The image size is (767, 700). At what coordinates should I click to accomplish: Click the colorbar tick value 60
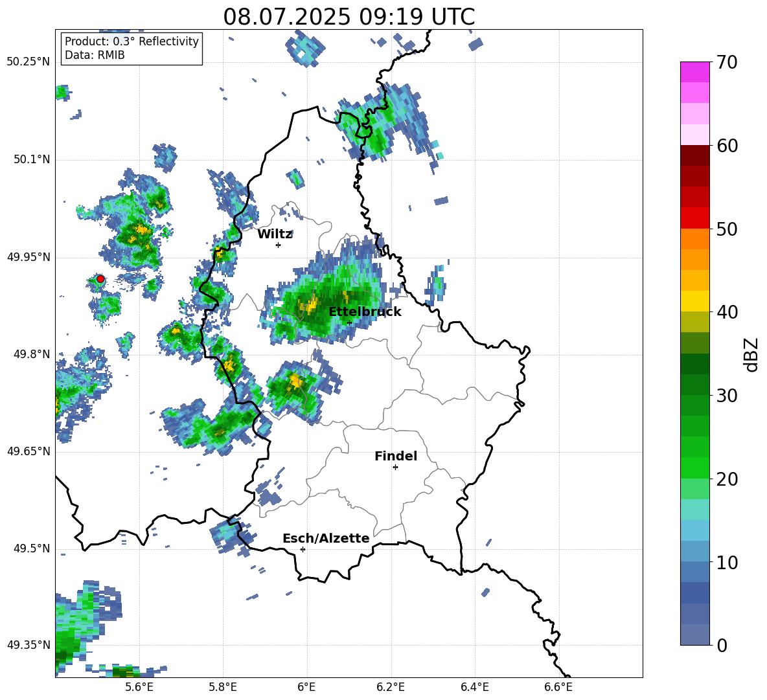click(x=726, y=146)
